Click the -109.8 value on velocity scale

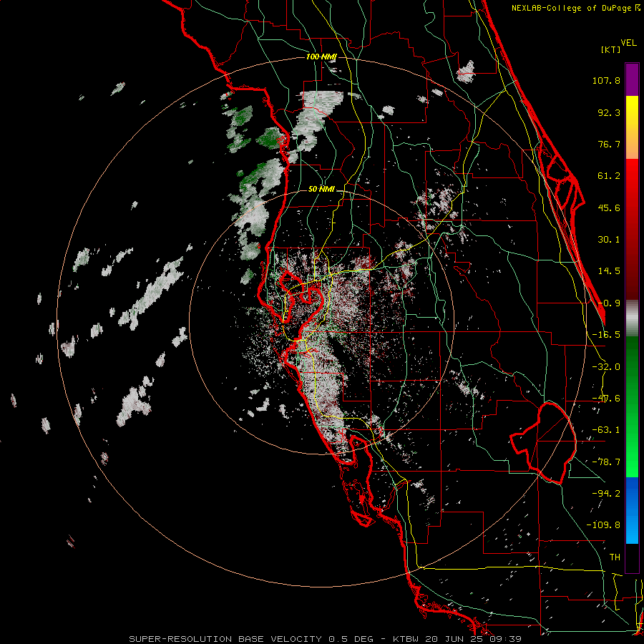603,525
